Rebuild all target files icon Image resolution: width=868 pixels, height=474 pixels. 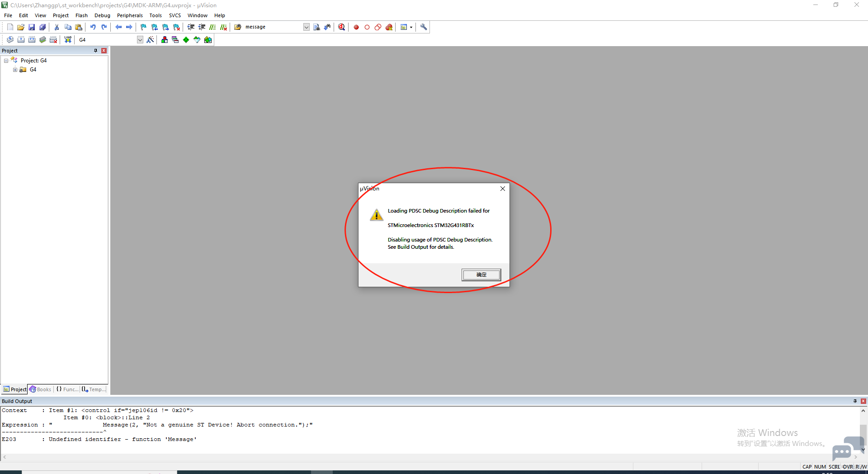pyautogui.click(x=32, y=40)
